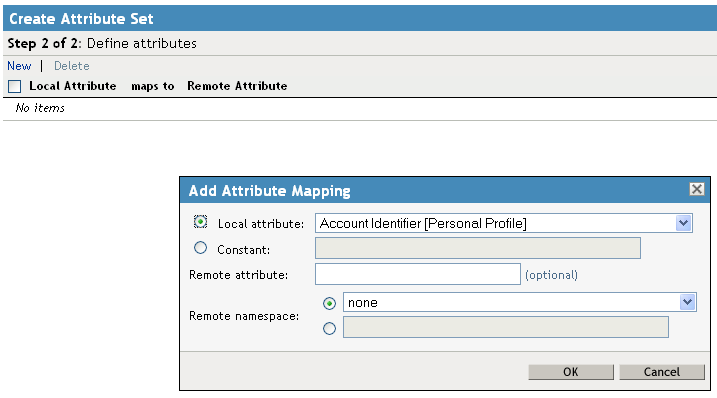Cancel the Add Attribute Mapping dialog
717x398 pixels.
click(662, 372)
